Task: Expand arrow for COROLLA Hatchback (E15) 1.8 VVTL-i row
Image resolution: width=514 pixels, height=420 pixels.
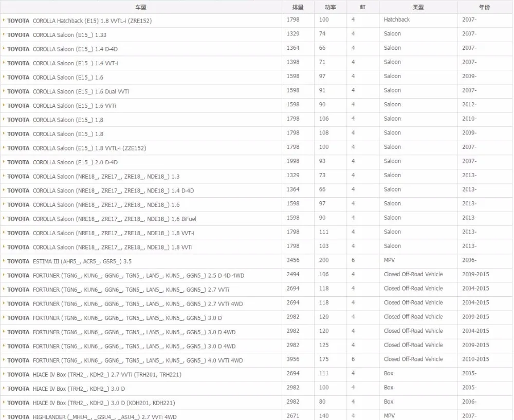Action: 4,21
